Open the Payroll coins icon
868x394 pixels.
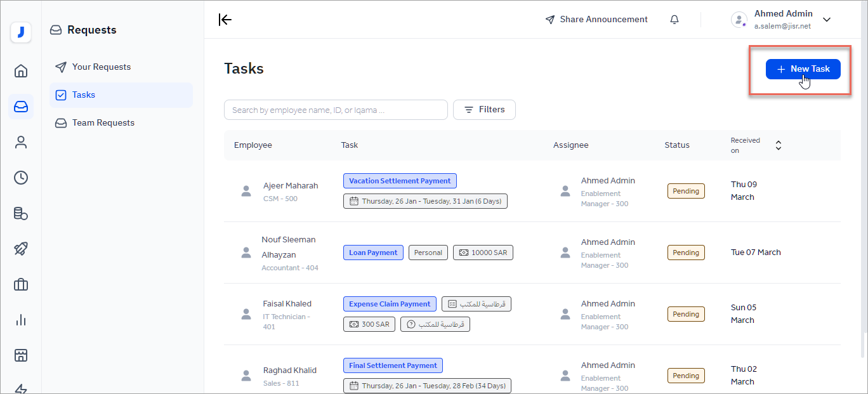[x=21, y=213]
